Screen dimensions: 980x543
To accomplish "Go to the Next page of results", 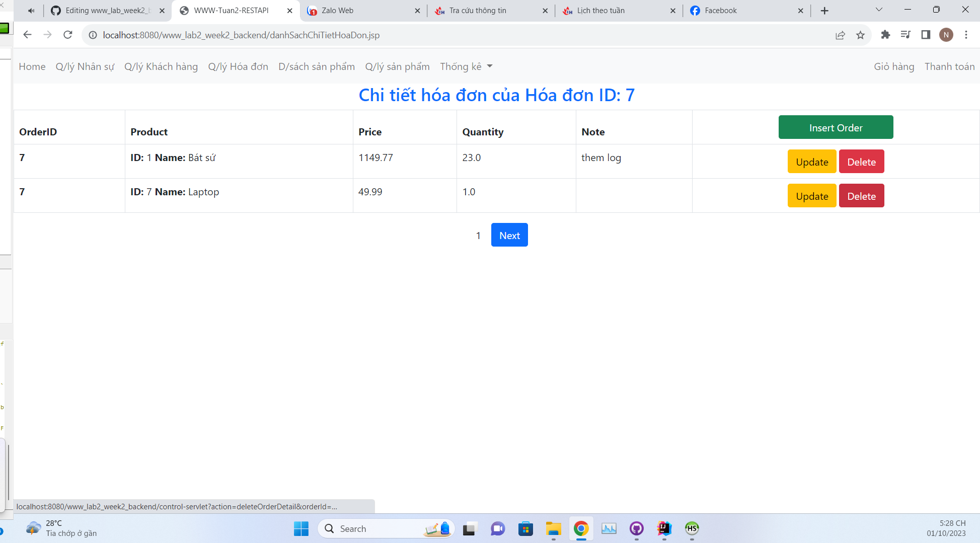I will coord(509,235).
